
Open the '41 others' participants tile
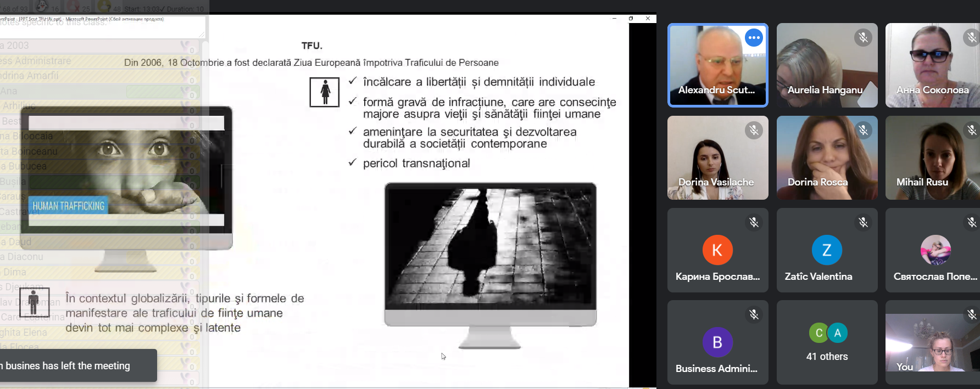click(827, 342)
